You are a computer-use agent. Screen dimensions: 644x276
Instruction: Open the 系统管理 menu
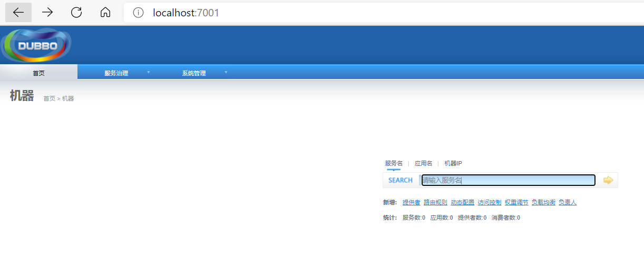[x=194, y=73]
